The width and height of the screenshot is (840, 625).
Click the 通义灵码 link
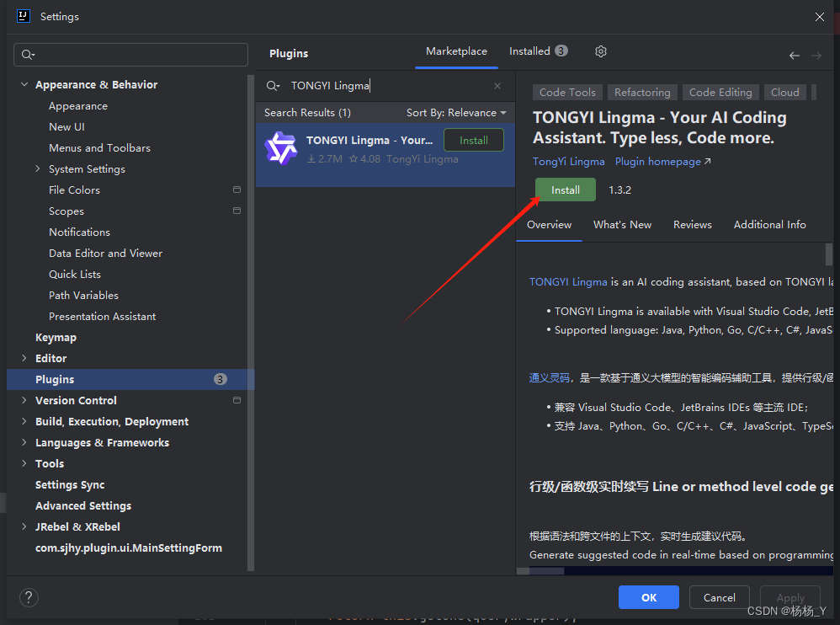[549, 378]
